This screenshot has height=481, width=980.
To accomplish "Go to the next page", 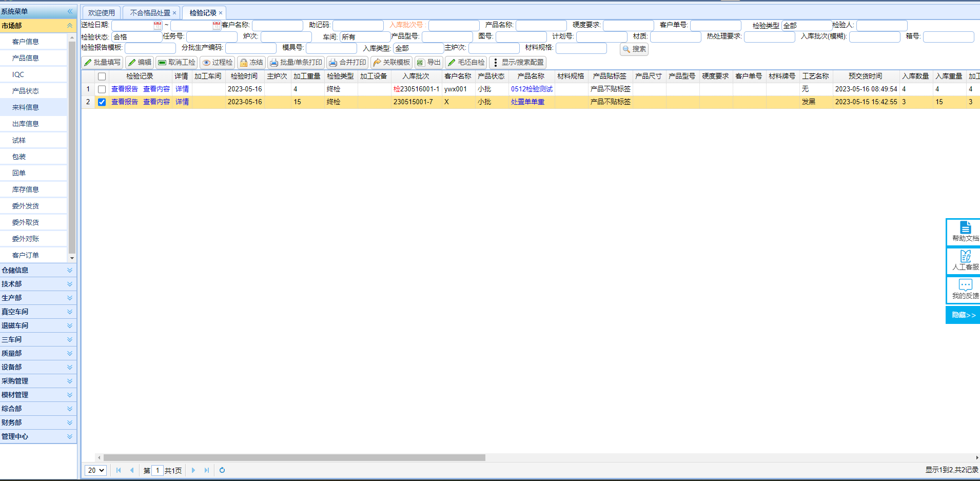I will click(193, 470).
